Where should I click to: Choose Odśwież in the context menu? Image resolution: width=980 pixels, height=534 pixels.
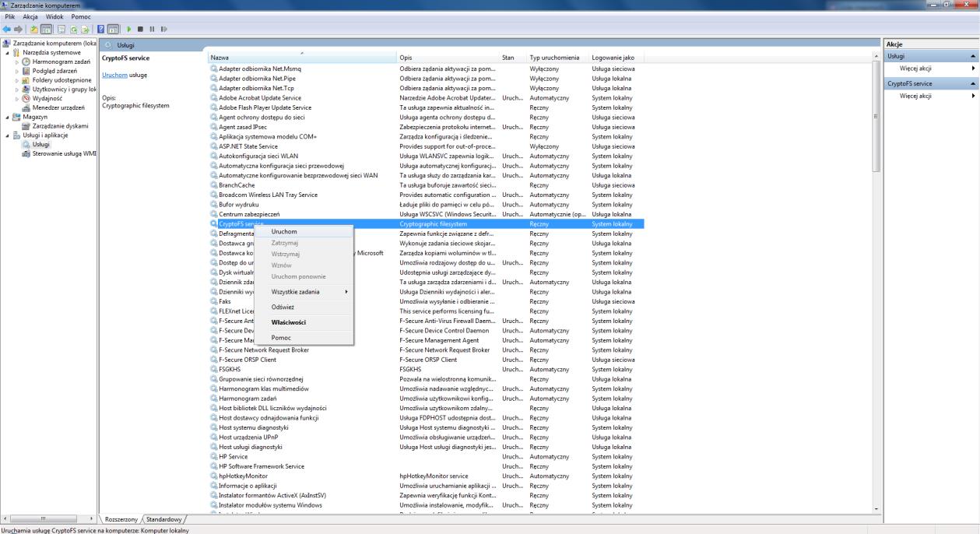[304, 307]
